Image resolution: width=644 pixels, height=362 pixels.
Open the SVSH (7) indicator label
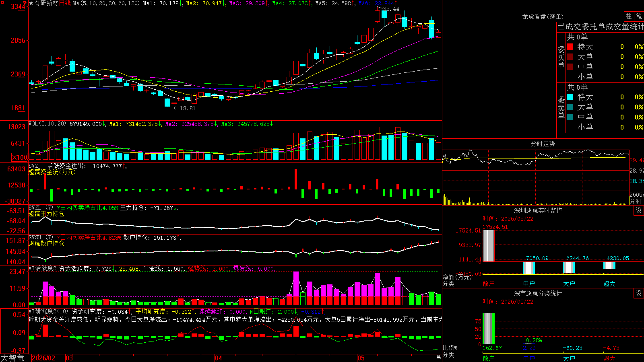click(41, 237)
